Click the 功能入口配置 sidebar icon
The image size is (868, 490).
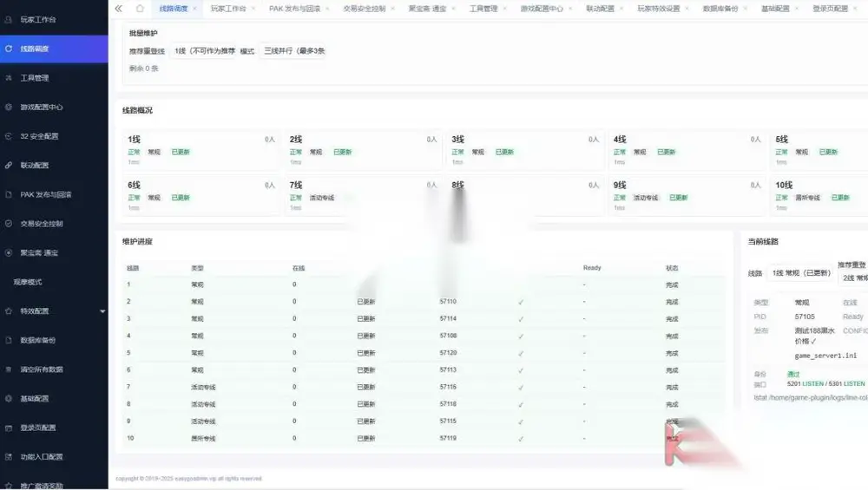tap(9, 457)
